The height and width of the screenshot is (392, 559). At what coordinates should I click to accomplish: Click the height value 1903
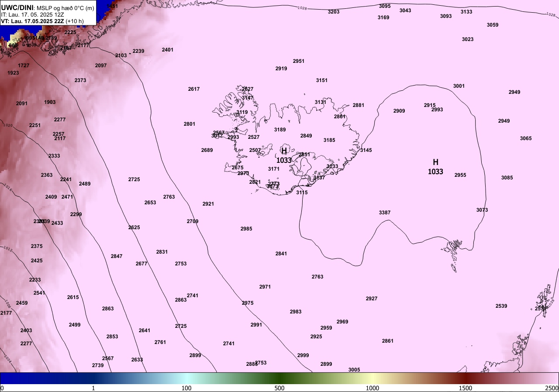click(x=50, y=102)
